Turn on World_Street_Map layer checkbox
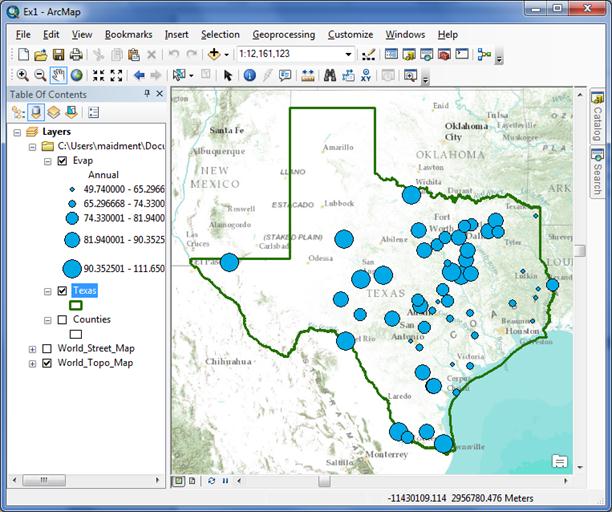612x512 pixels. [x=47, y=349]
